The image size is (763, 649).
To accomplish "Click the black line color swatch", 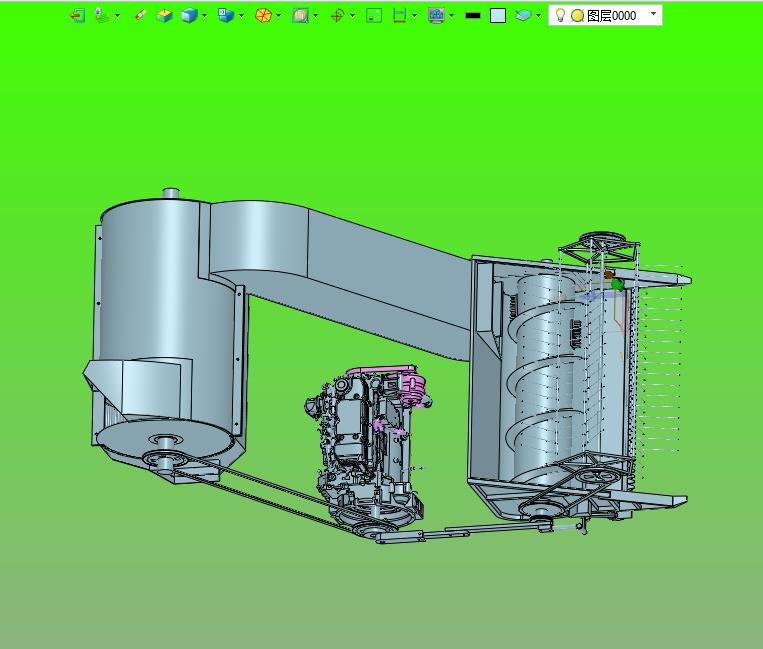I will (473, 16).
